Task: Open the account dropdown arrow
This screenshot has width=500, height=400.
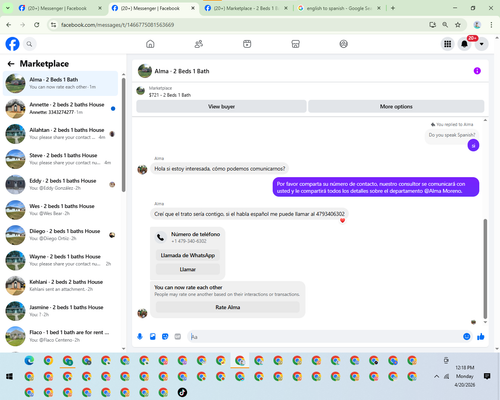Action: click(481, 44)
